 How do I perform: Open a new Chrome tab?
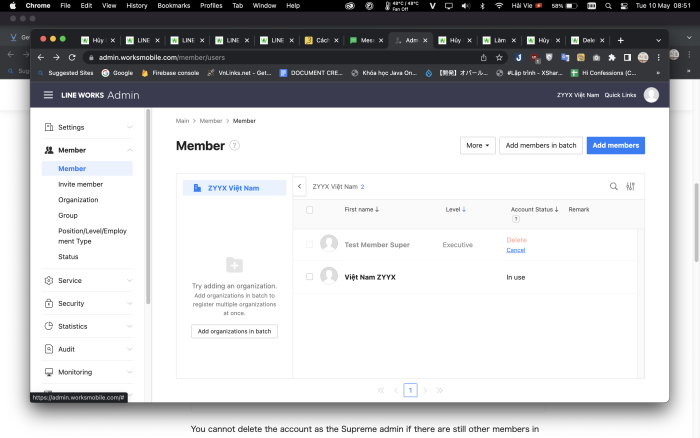[x=621, y=40]
